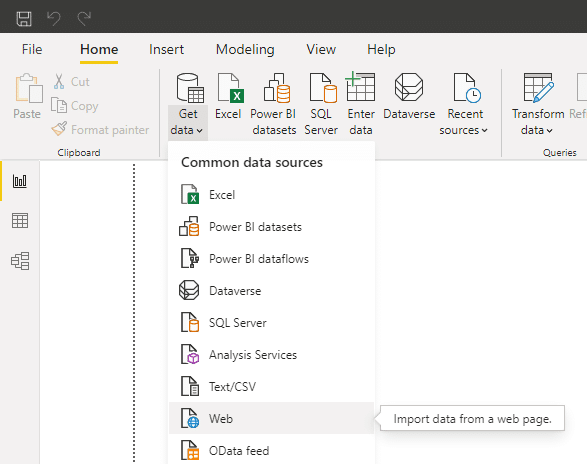
Task: Choose Power BI datasets menu entry
Action: 271,227
